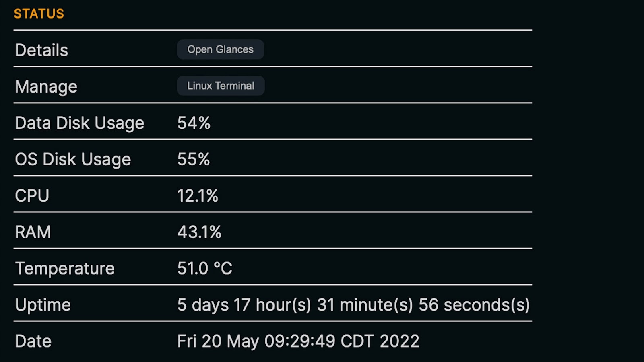The width and height of the screenshot is (644, 362).
Task: Click the 51.0 °C temperature reading
Action: pos(205,268)
